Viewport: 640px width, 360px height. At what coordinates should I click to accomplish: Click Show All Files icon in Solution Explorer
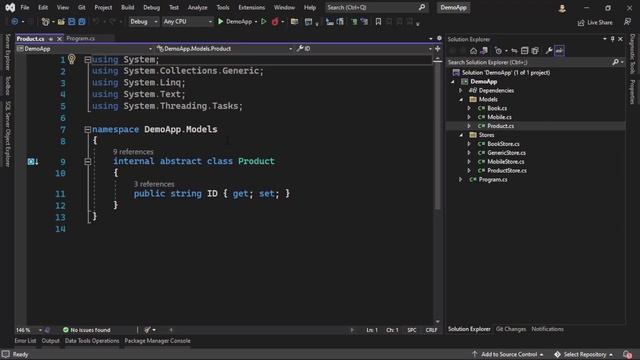coord(535,51)
